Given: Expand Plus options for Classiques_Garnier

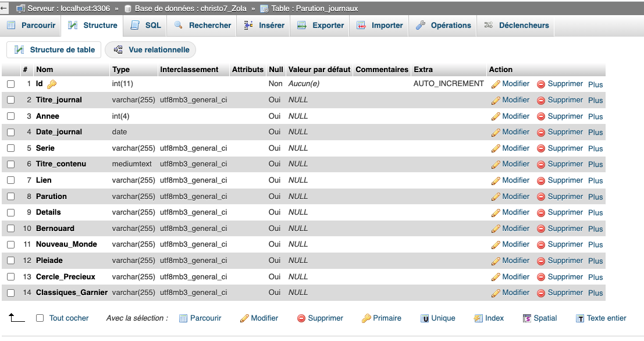Looking at the screenshot, I should pos(595,293).
